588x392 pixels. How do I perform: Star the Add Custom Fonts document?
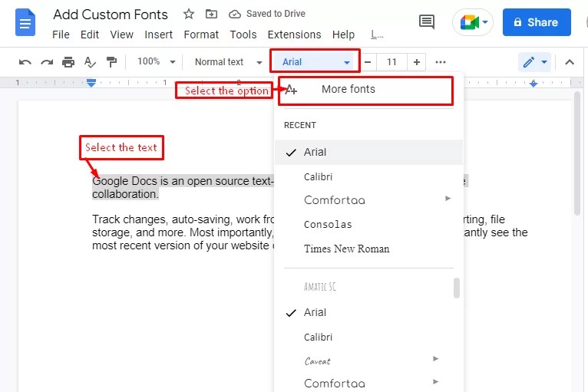[189, 14]
